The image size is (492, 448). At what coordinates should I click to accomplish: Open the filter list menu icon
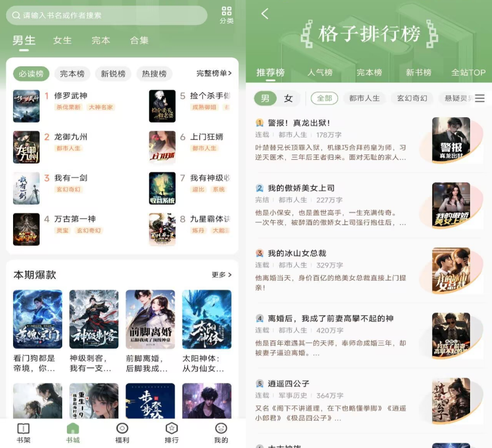(x=480, y=98)
